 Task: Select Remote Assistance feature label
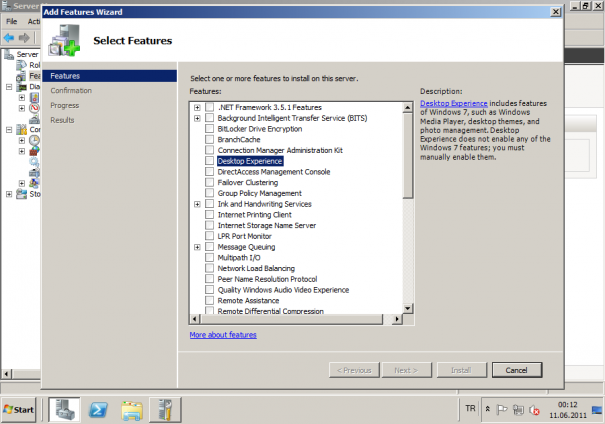click(x=248, y=301)
